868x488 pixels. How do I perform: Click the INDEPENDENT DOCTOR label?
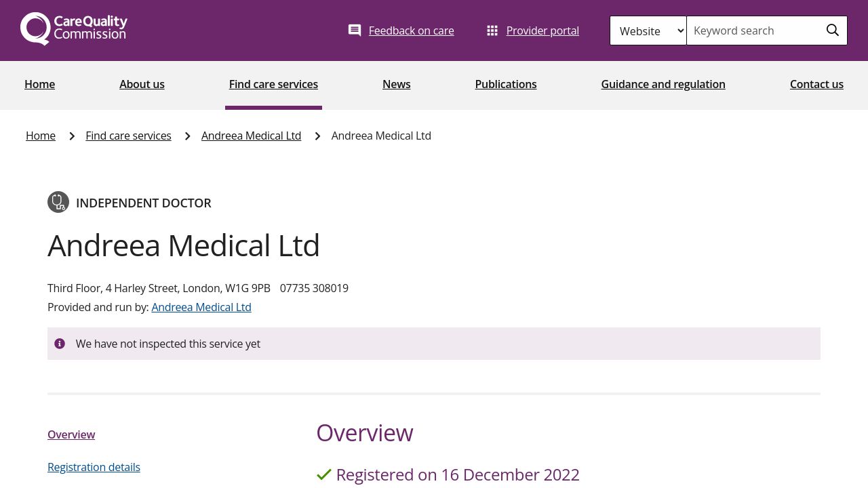(144, 203)
